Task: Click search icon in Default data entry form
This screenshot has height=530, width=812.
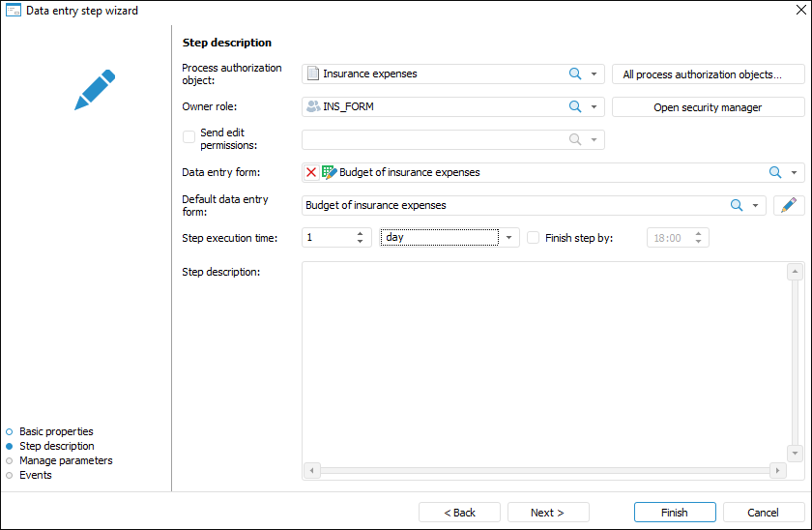Action: 737,205
